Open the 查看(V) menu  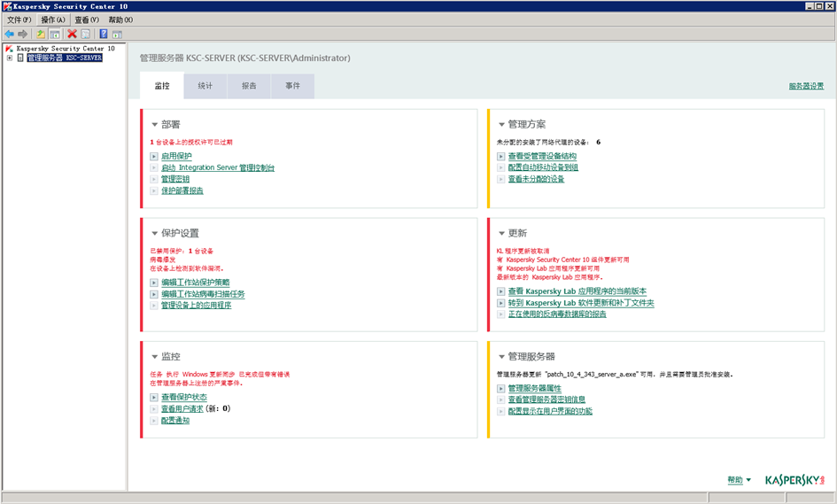tap(87, 19)
